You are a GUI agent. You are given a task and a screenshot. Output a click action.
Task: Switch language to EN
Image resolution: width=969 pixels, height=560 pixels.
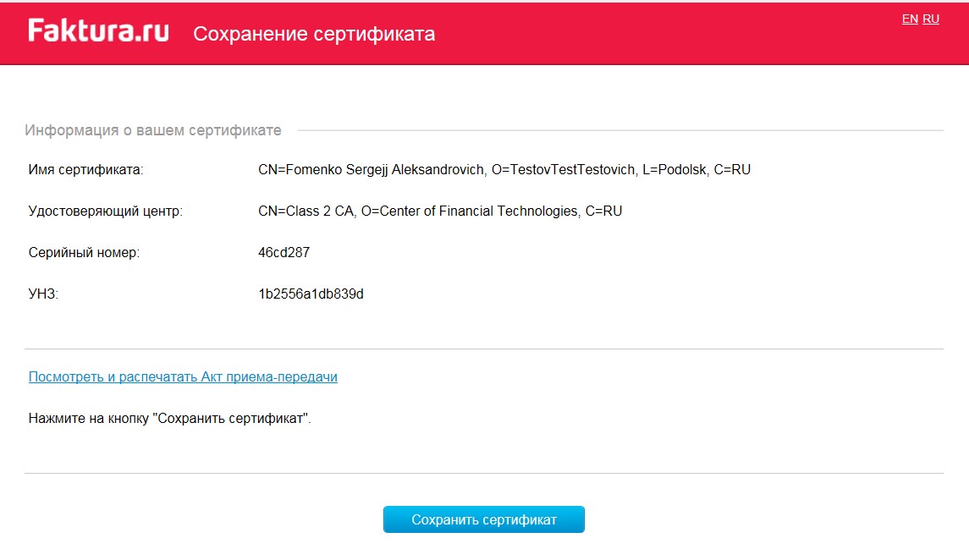click(x=910, y=19)
